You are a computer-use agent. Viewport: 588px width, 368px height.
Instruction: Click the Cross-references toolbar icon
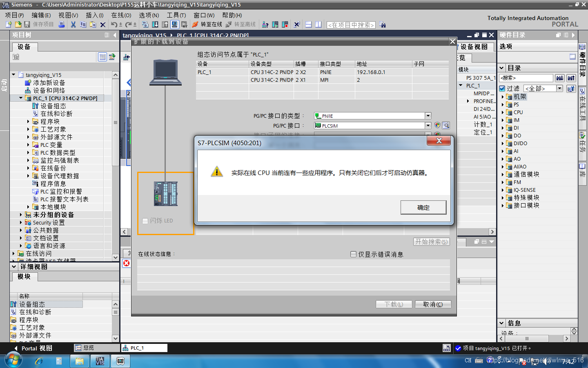297,25
